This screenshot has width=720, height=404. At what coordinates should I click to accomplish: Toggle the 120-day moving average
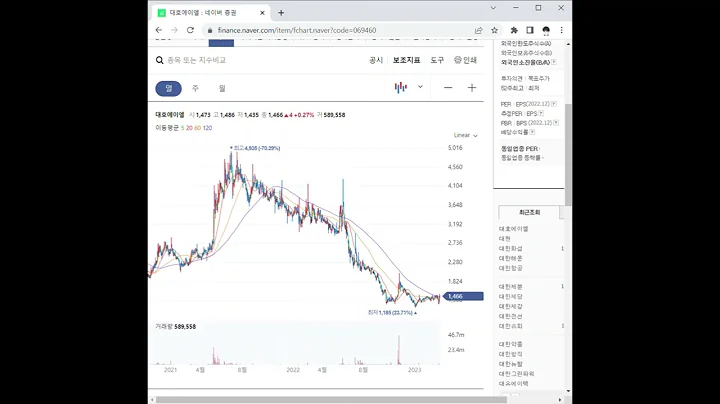(x=207, y=128)
